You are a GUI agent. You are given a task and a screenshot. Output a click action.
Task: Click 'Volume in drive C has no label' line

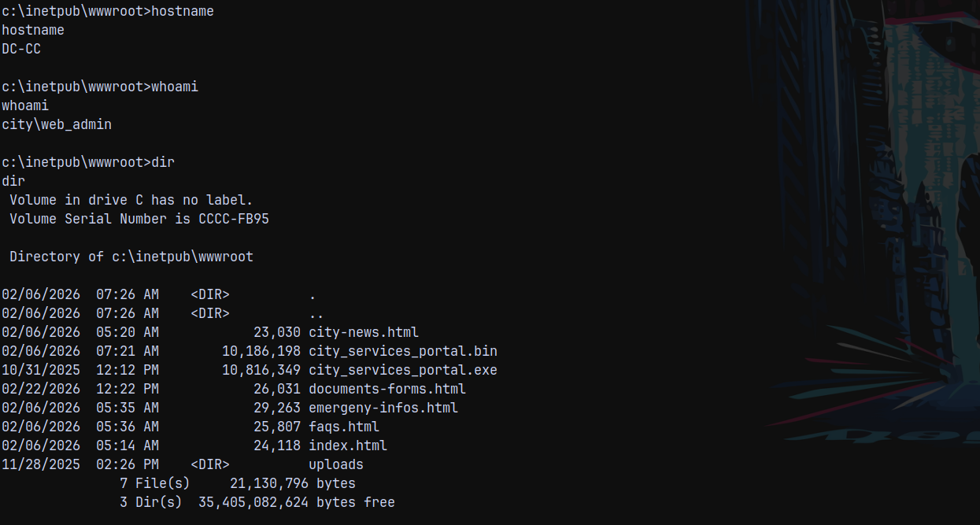pyautogui.click(x=131, y=200)
